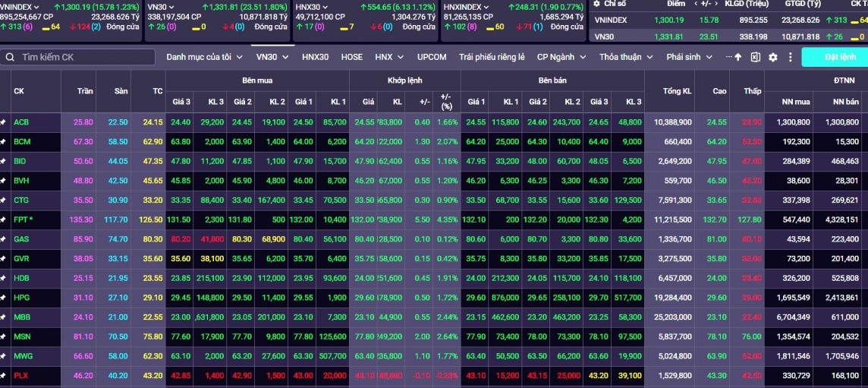
Task: Select the UPCOM tab
Action: tap(432, 57)
